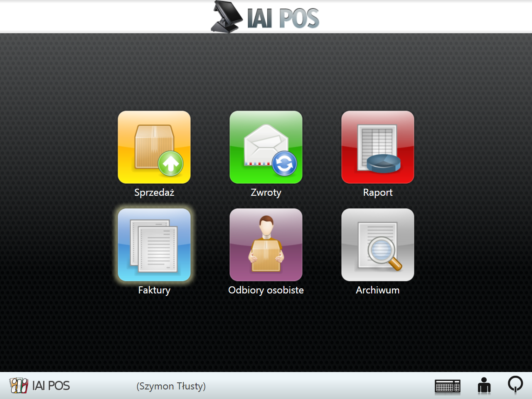Click the "Sprzedaż" text label
The height and width of the screenshot is (399, 532).
click(x=154, y=192)
